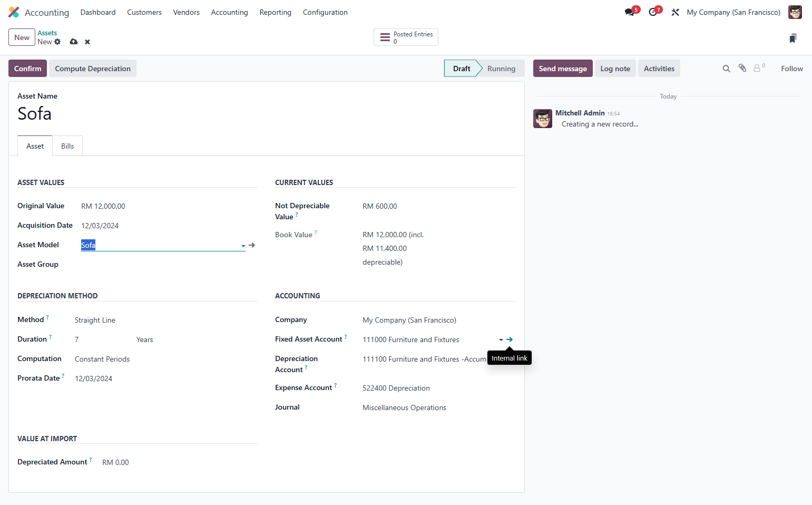This screenshot has height=505, width=812.
Task: Click the Confirm button
Action: (x=27, y=69)
